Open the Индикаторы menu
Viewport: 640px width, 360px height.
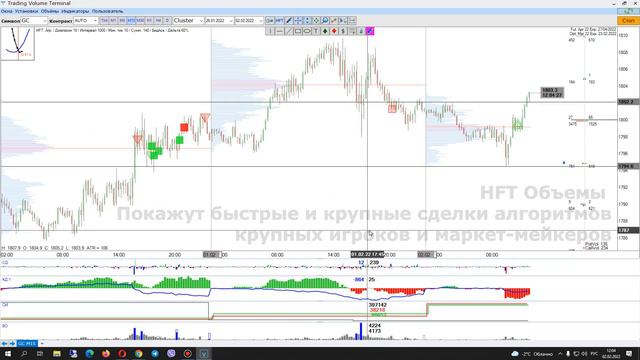pyautogui.click(x=75, y=11)
